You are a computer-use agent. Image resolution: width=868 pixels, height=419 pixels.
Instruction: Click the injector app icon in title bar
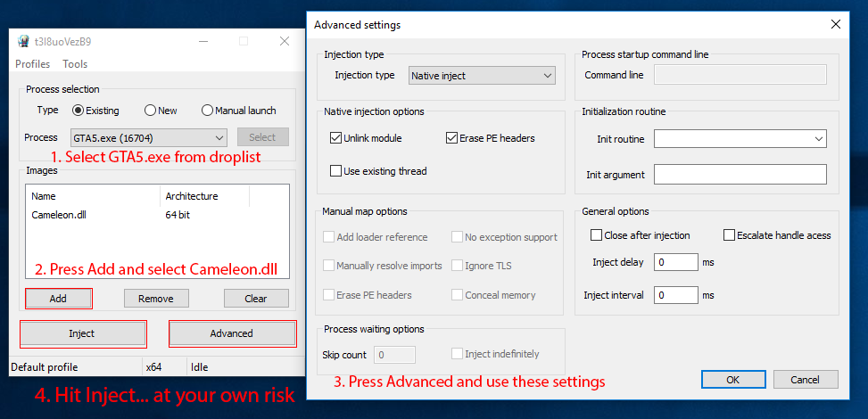[22, 42]
